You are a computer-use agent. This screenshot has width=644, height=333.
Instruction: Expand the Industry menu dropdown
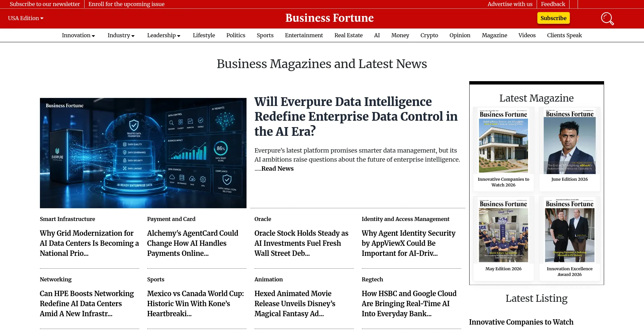point(121,35)
